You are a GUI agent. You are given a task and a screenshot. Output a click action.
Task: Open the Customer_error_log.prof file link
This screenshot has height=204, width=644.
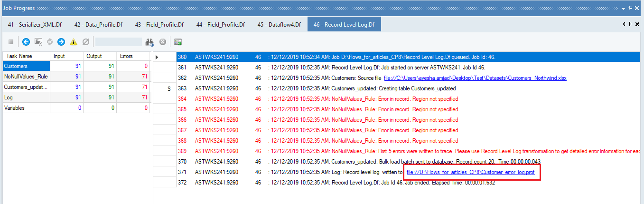[x=470, y=172]
